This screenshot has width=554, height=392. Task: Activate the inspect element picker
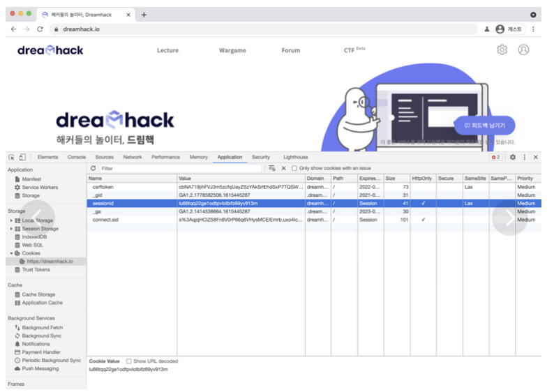11,157
